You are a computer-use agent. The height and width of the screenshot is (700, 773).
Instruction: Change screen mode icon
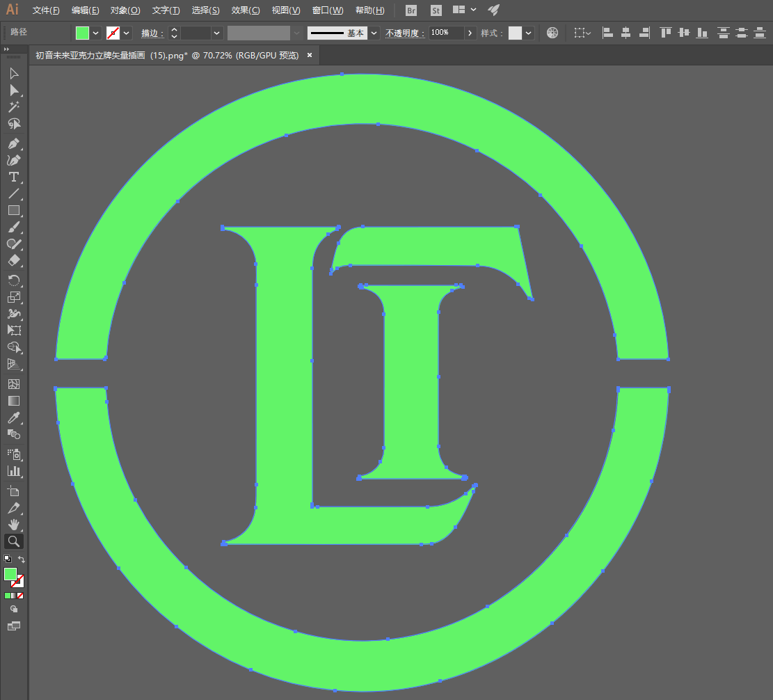(14, 626)
